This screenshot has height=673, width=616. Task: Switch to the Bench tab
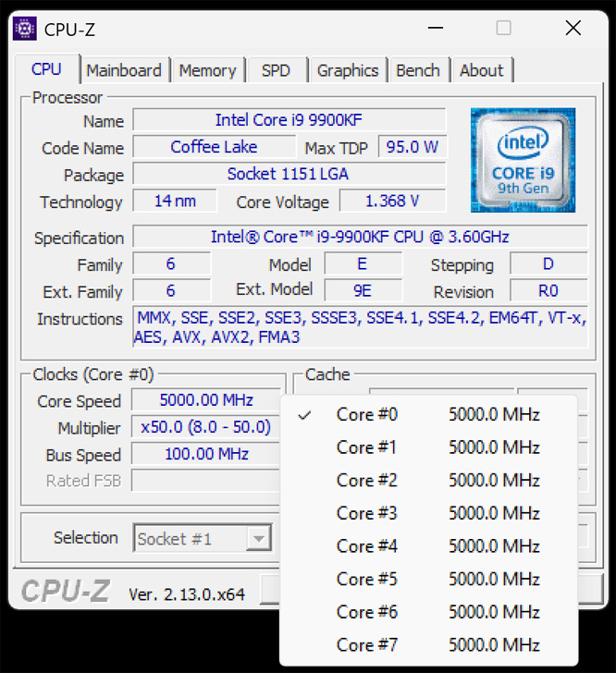(418, 70)
